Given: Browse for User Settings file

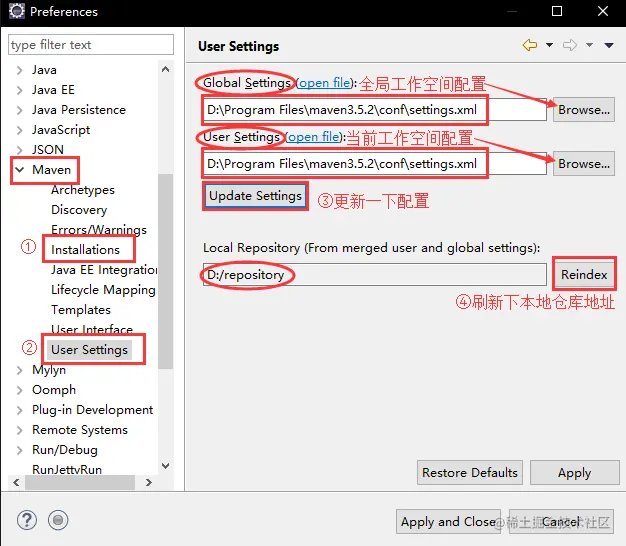Looking at the screenshot, I should pos(584,164).
